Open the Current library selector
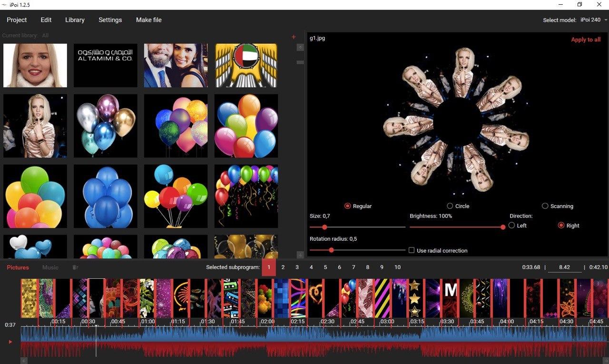 tap(25, 36)
